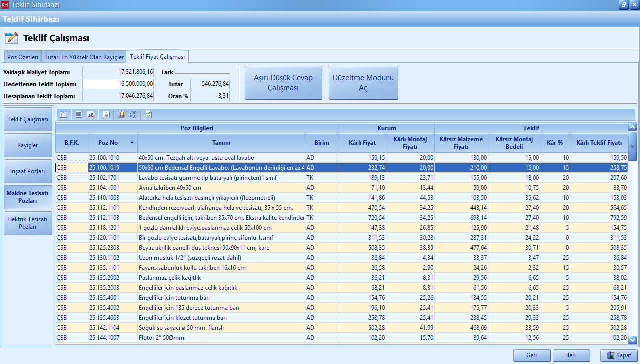Viewport: 640px width, 364px height.
Task: Click the books library toolbar icon
Action: tap(121, 114)
